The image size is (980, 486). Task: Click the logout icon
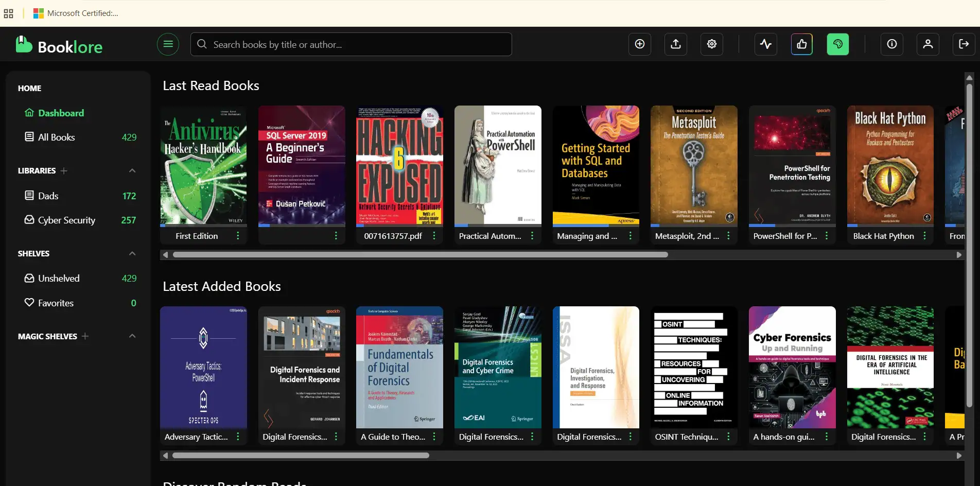(964, 44)
